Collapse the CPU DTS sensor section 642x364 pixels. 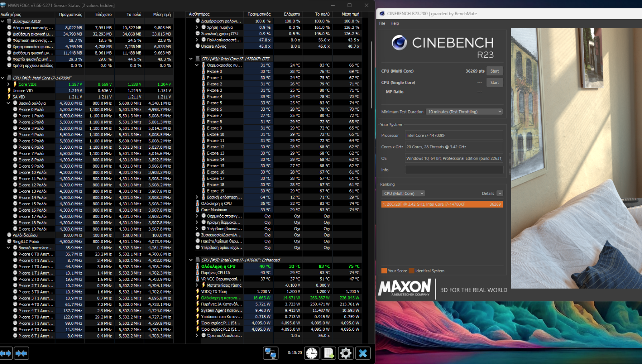click(x=191, y=59)
